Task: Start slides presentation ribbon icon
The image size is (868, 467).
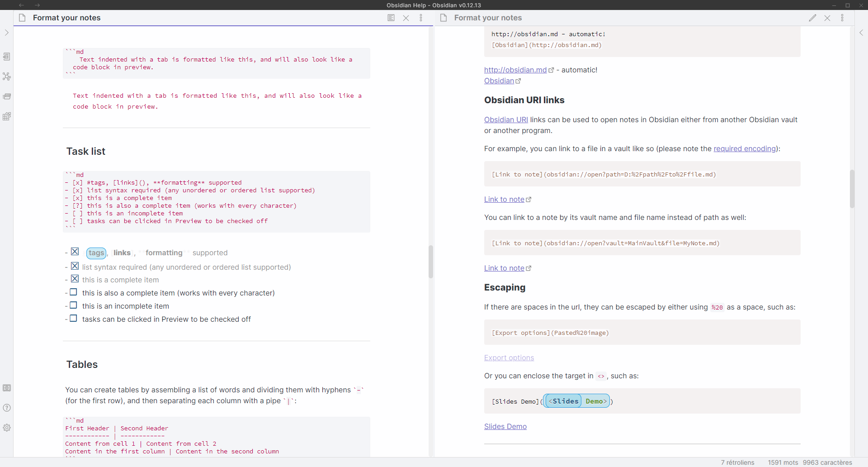Action: pos(7,96)
